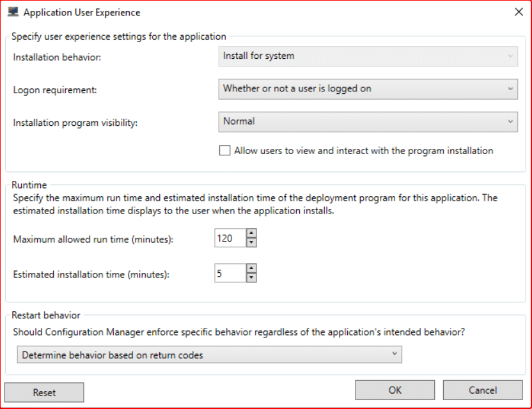532x409 pixels.
Task: Increase the maximum allowed run time
Action: pyautogui.click(x=251, y=233)
